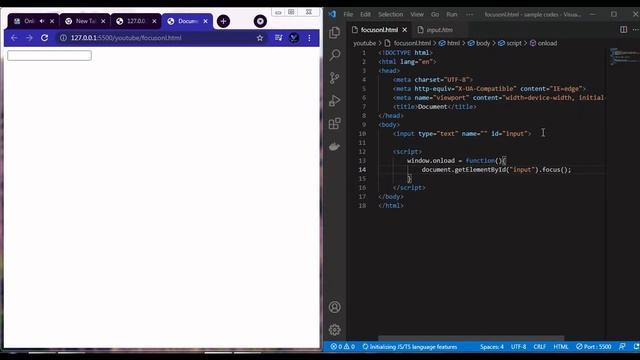Open the Edit menu in VS Code
Screen dimensions: 640x360
[365, 14]
